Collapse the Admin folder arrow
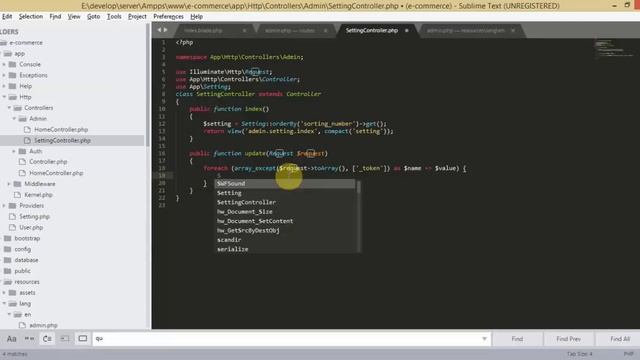This screenshot has height=360, width=640. [14, 119]
